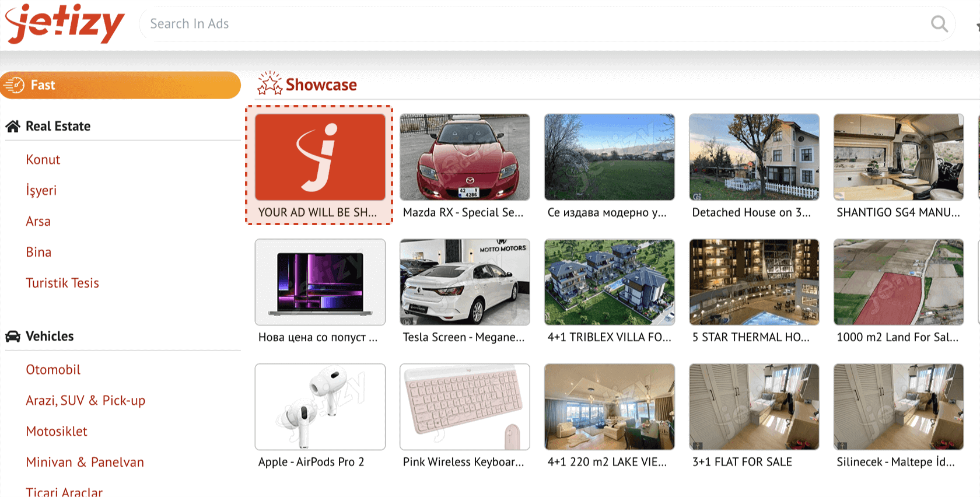Open the 'YOUR AD WILL BE SH...' thumbnail

(320, 157)
